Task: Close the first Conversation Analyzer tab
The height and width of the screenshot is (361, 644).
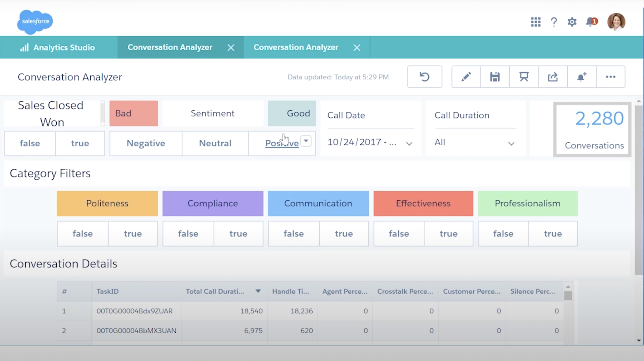Action: (231, 48)
